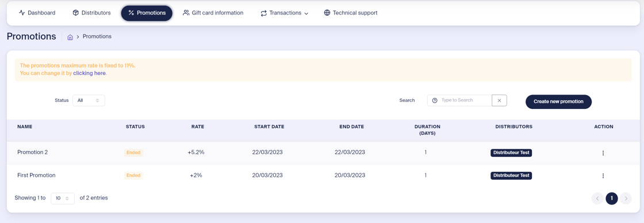The width and height of the screenshot is (644, 223).
Task: Clear search with the X button
Action: tap(500, 100)
